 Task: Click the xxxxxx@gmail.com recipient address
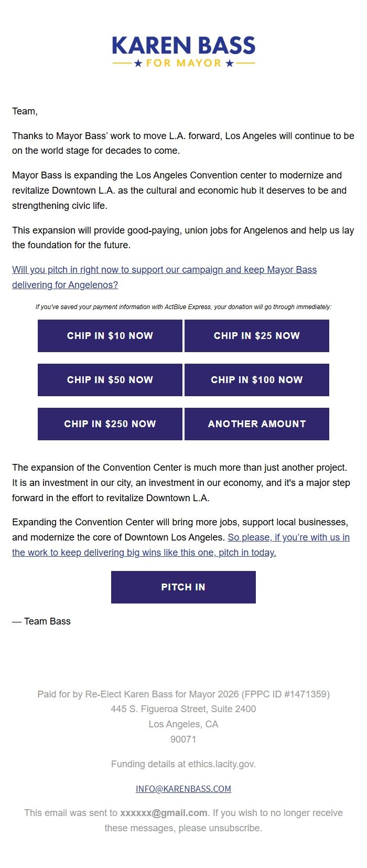point(164,813)
